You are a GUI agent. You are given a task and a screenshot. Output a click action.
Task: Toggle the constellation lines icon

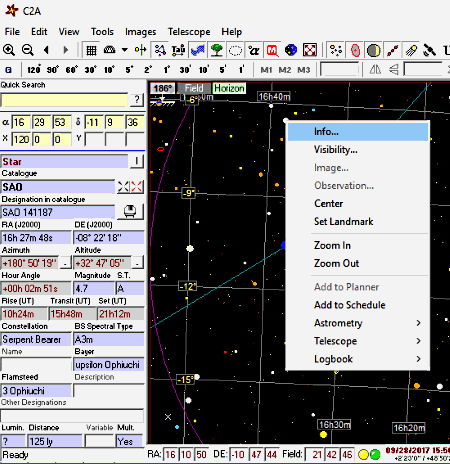pos(160,50)
